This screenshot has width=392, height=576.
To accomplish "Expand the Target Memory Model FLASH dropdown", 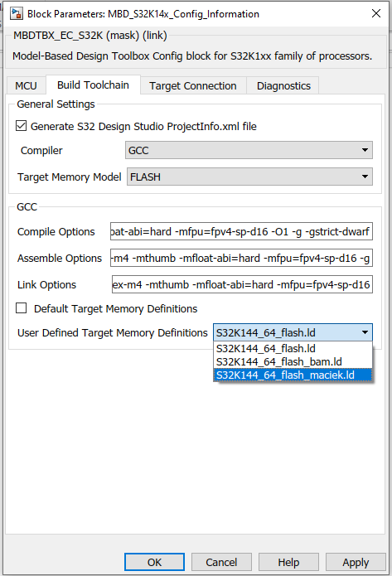I will (x=249, y=177).
